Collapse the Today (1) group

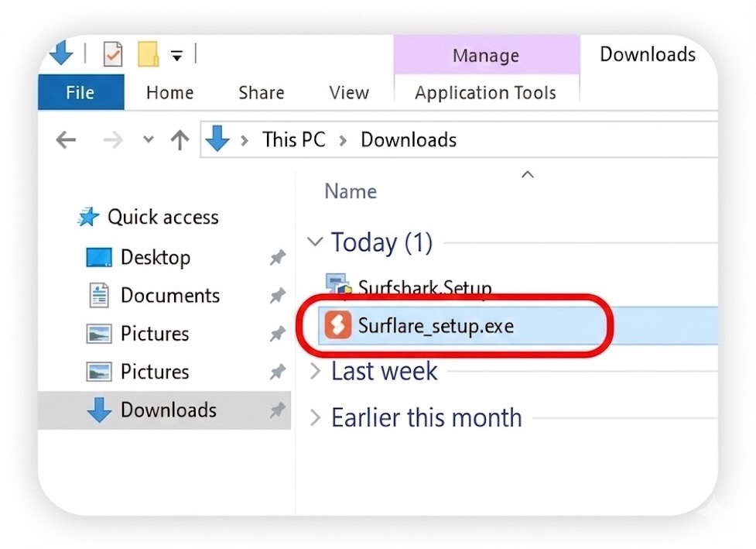[x=314, y=242]
